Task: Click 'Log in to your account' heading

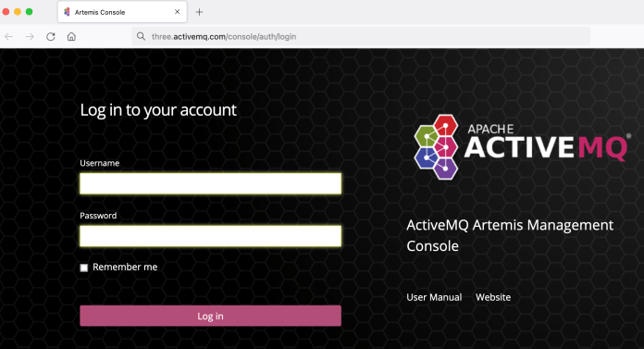Action: (x=158, y=110)
